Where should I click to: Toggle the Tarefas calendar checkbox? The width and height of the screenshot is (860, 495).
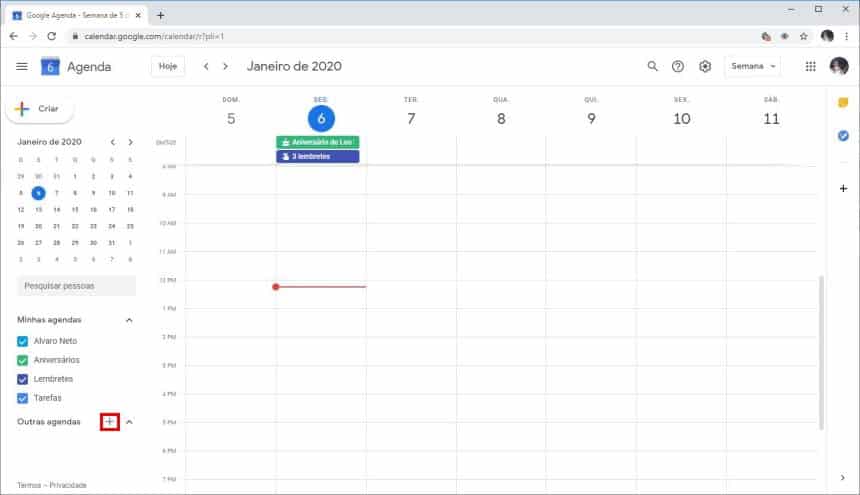coord(22,398)
